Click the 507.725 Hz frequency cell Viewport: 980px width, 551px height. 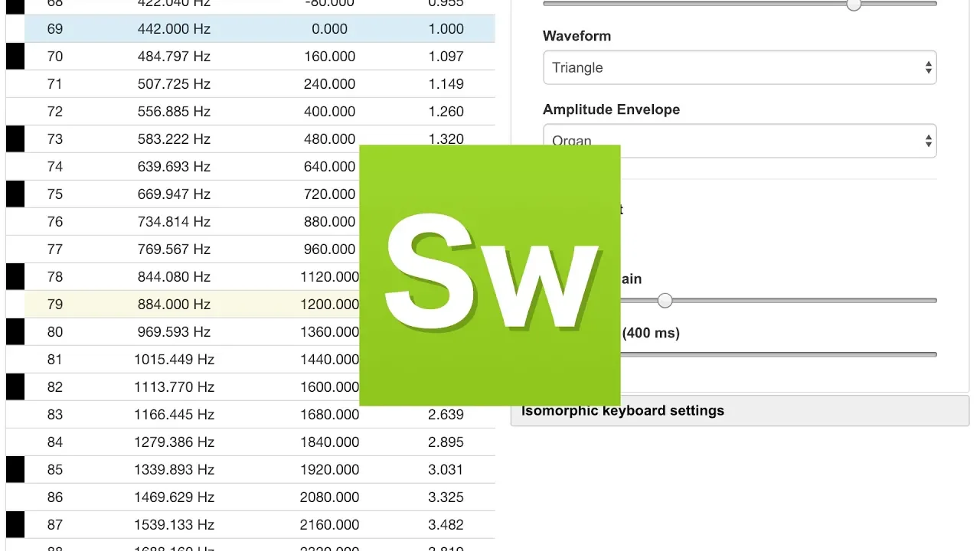[174, 84]
